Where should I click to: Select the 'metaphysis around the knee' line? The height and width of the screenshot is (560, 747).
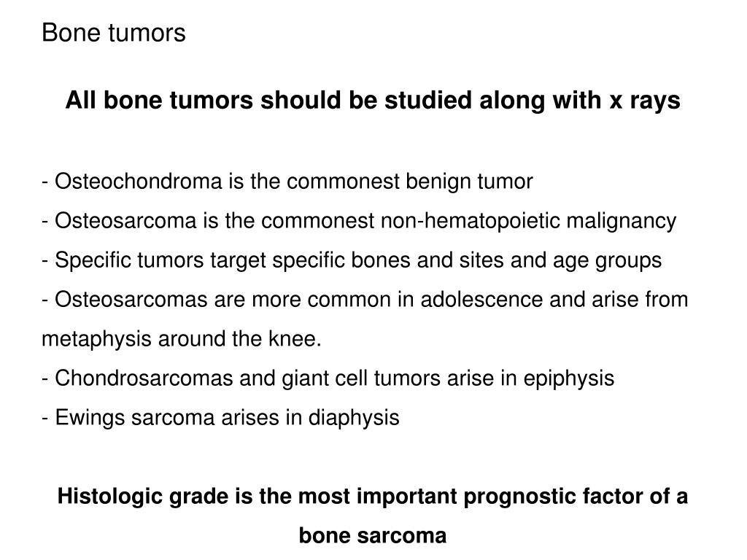(182, 339)
